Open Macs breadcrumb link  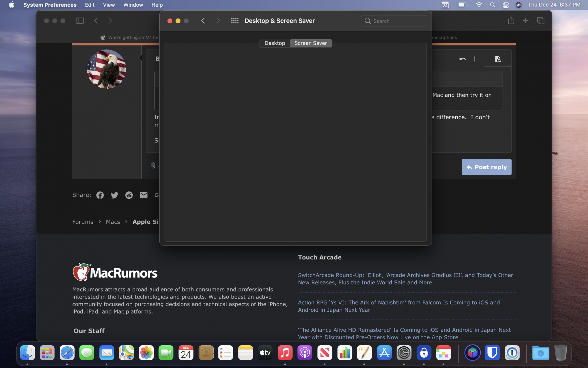pyautogui.click(x=113, y=222)
